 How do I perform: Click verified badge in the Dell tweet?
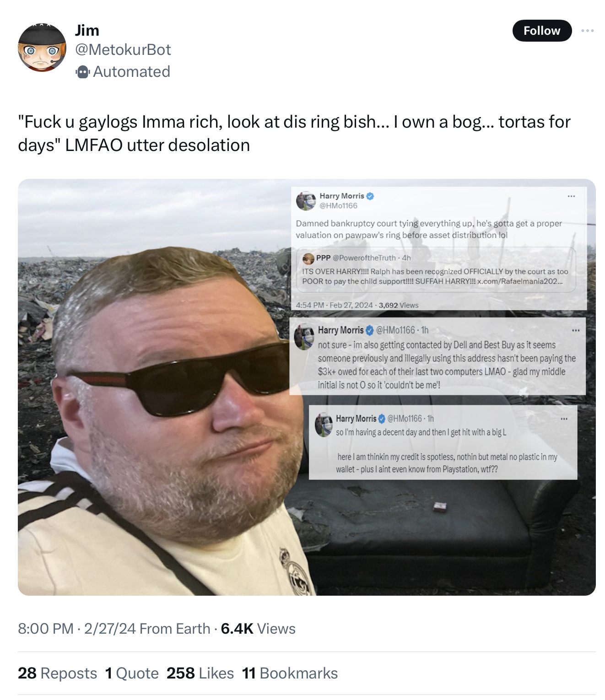click(370, 330)
